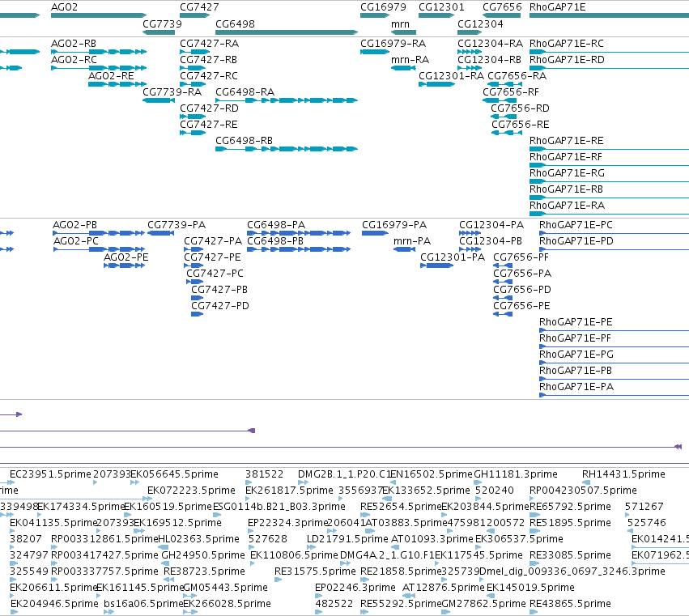
Task: Select protein CG7656-PD label
Action: 522,290
